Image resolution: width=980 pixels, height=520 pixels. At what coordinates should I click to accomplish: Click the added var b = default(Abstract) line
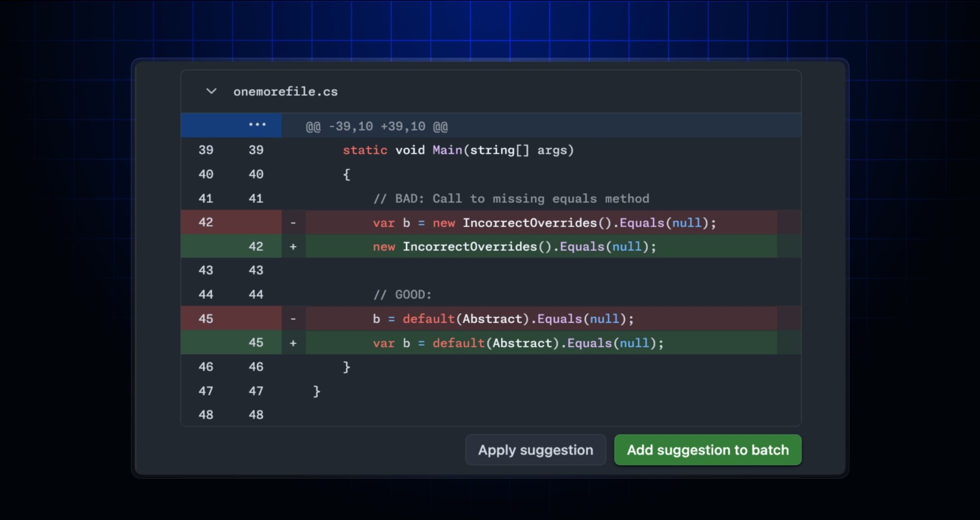tap(518, 343)
